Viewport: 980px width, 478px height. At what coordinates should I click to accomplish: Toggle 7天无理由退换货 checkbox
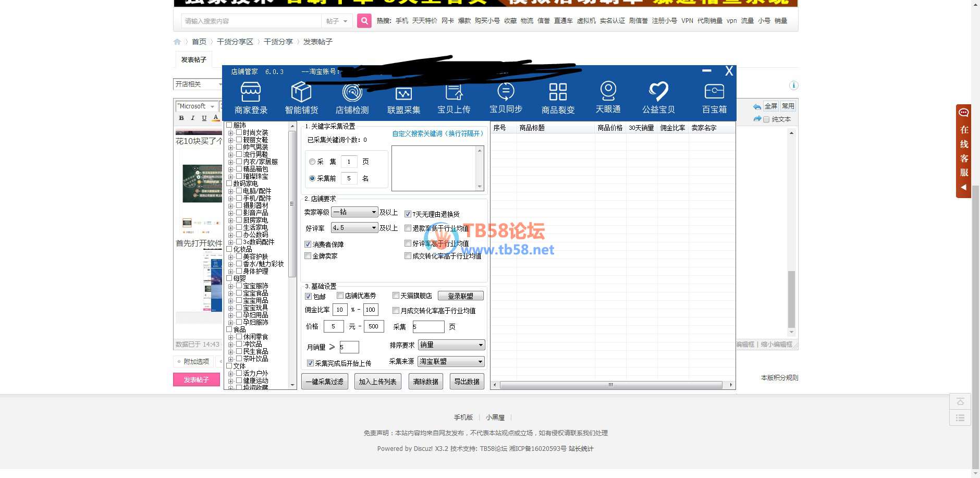(408, 214)
